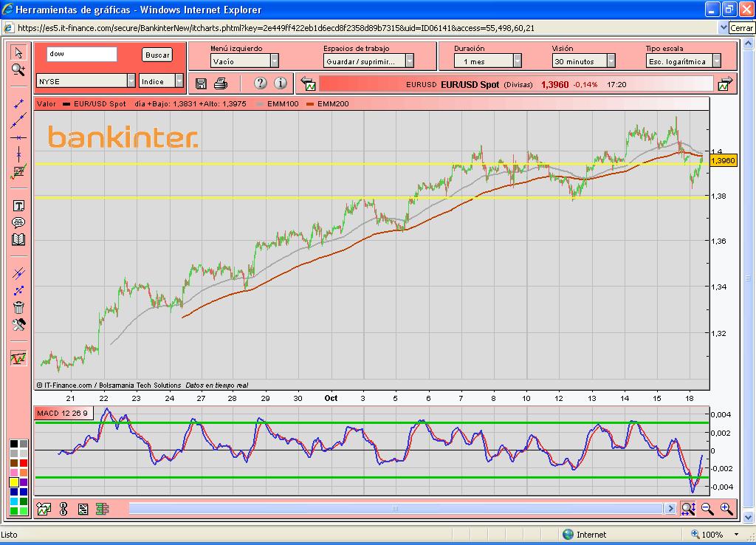Open the speech bubble comment tool
This screenshot has width=756, height=545.
pyautogui.click(x=18, y=223)
